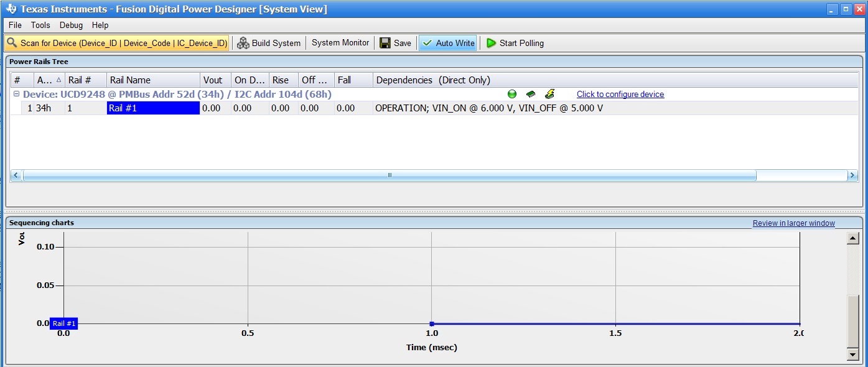The width and height of the screenshot is (868, 367).
Task: Click the green Start Polling play icon
Action: tap(492, 43)
